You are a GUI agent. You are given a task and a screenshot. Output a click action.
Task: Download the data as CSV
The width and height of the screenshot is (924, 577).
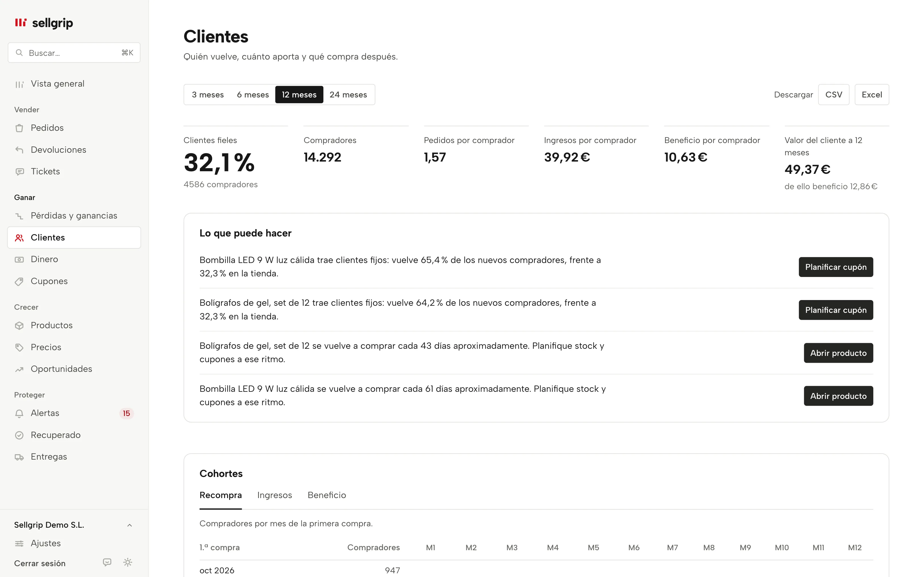pos(834,95)
